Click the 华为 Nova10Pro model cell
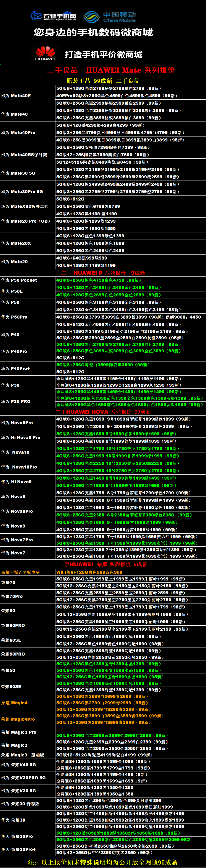 28,467
